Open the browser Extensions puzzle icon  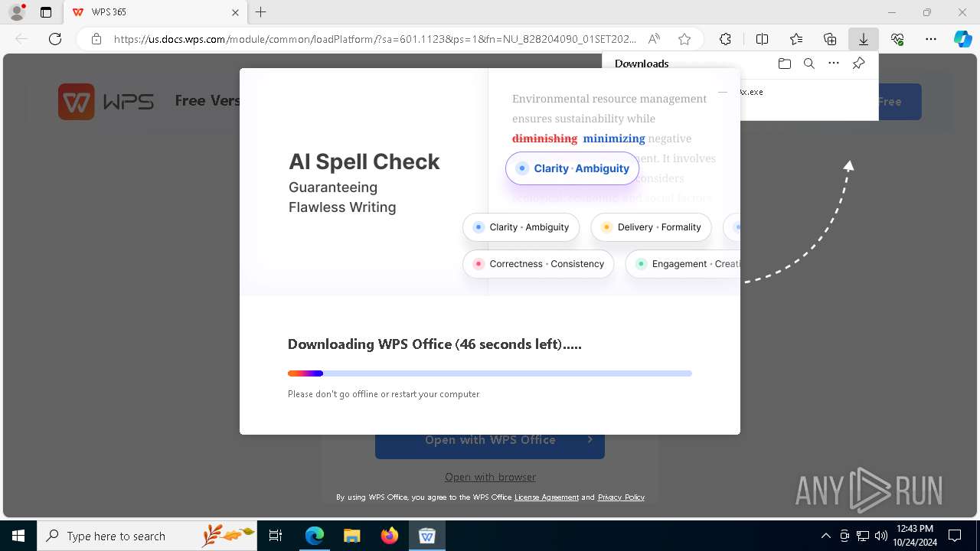[725, 39]
